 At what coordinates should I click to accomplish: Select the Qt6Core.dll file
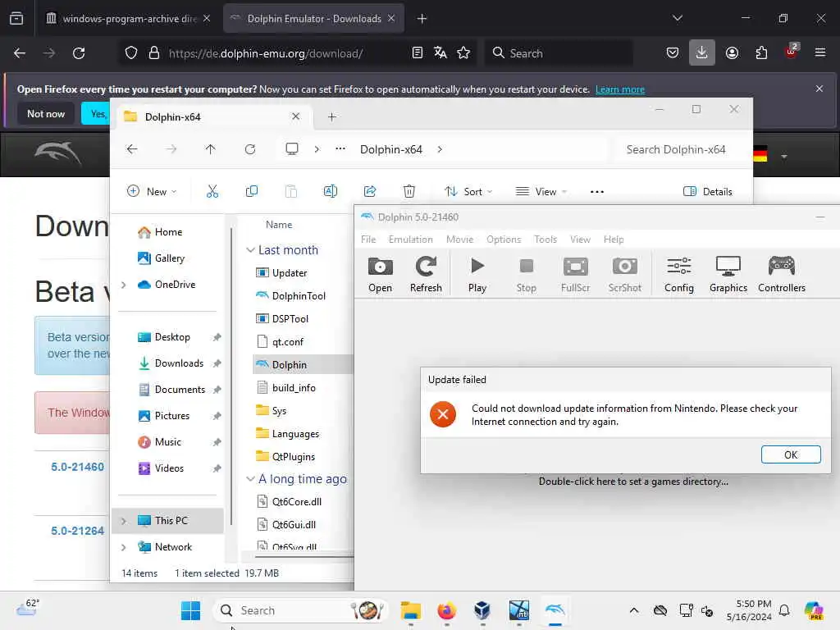click(x=296, y=502)
